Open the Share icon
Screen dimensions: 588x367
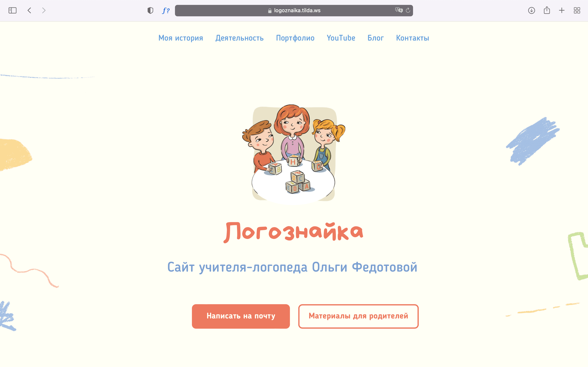click(x=547, y=10)
